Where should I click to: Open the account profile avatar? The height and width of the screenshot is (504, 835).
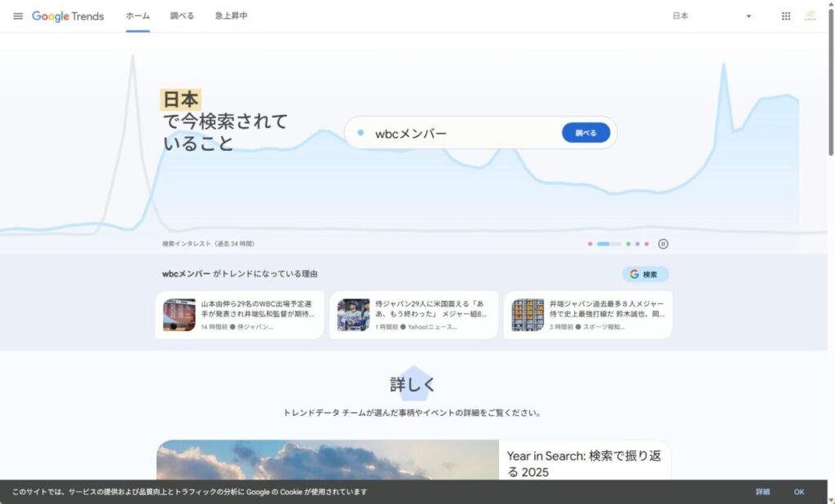(x=810, y=16)
